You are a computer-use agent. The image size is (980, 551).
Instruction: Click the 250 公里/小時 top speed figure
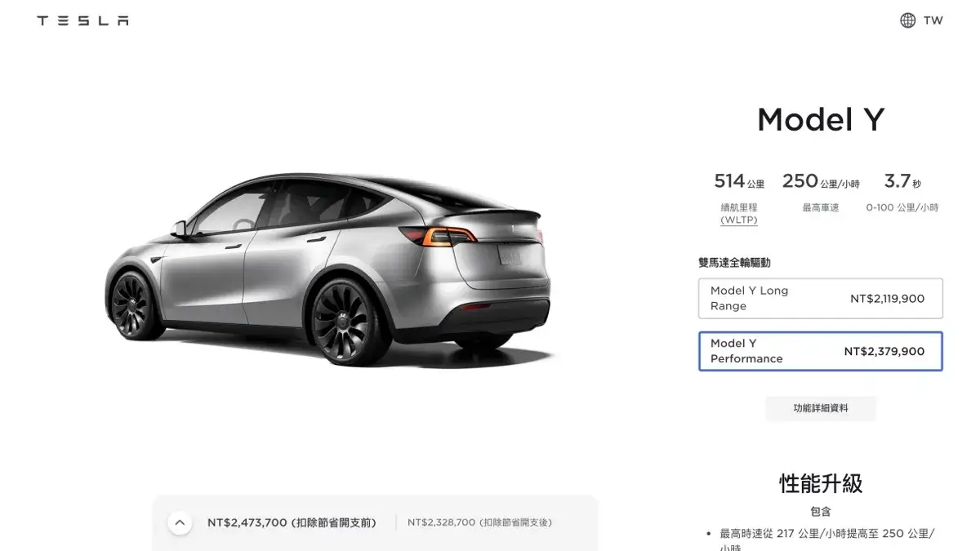[821, 181]
